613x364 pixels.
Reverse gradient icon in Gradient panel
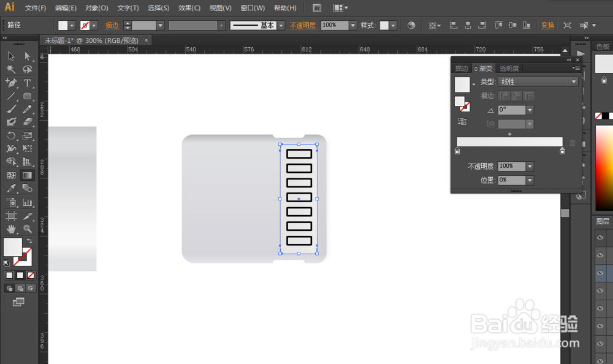[462, 121]
